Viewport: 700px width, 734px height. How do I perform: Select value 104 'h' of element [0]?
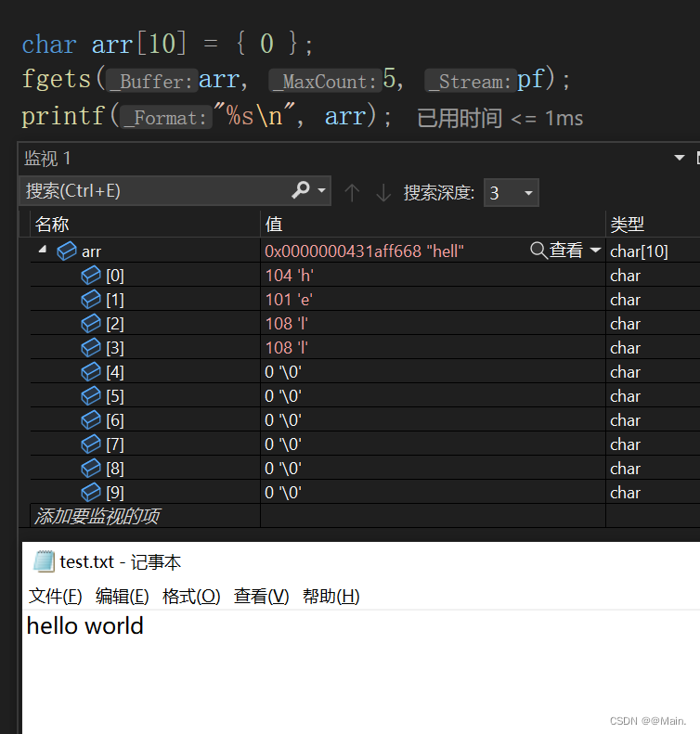click(x=290, y=276)
